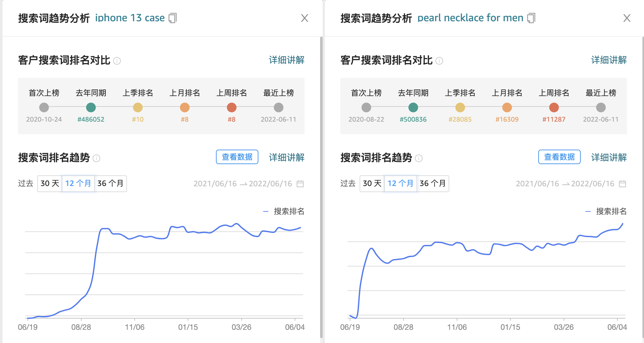Switch right panel to 30 天
The image size is (644, 343).
pyautogui.click(x=372, y=183)
